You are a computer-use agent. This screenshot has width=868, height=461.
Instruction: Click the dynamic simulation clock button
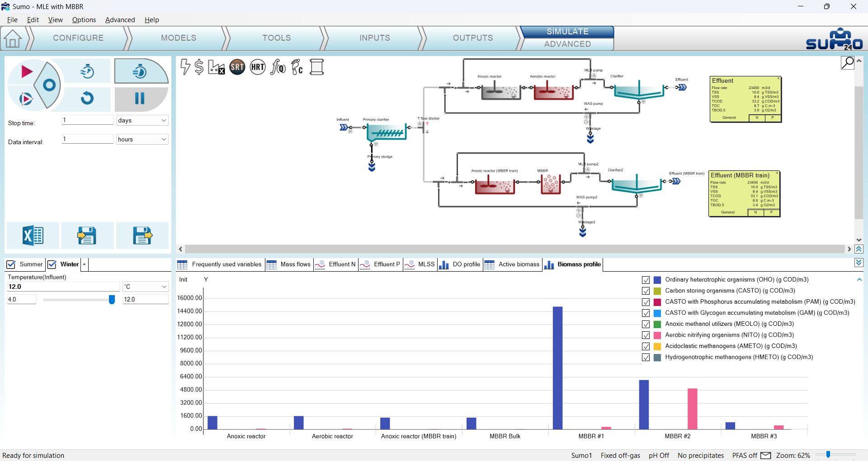pyautogui.click(x=87, y=71)
